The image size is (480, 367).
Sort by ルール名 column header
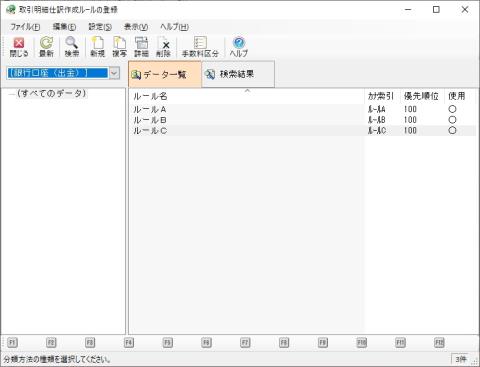247,96
